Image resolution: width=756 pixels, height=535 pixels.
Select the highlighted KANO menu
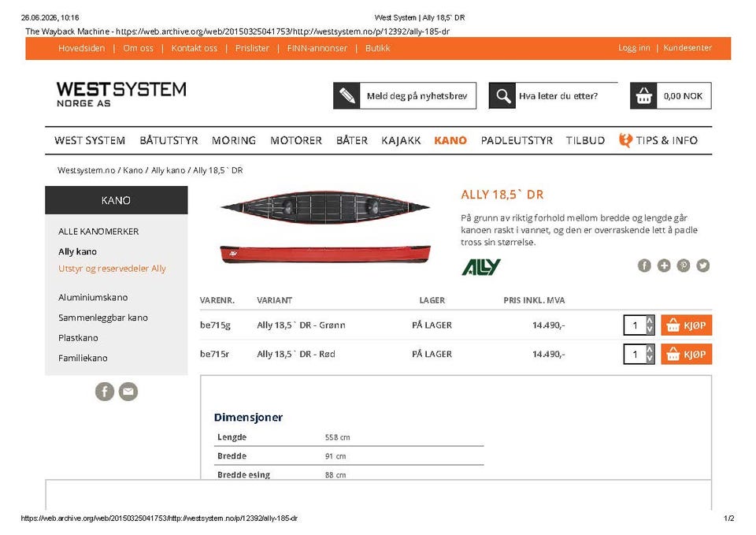[x=450, y=140]
